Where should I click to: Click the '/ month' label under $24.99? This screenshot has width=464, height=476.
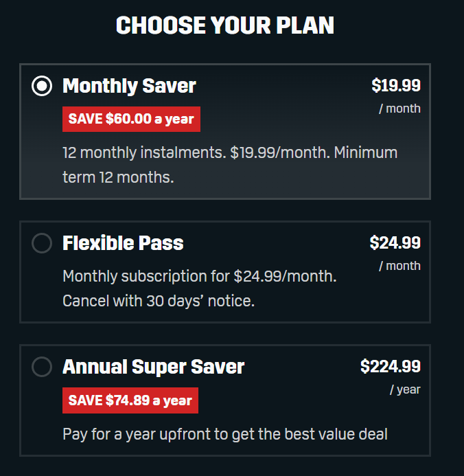point(399,266)
